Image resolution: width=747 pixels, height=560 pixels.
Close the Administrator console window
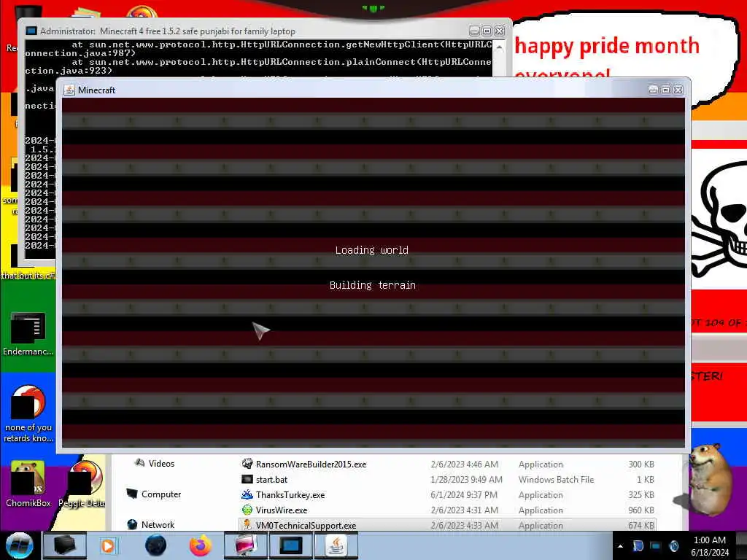point(499,31)
